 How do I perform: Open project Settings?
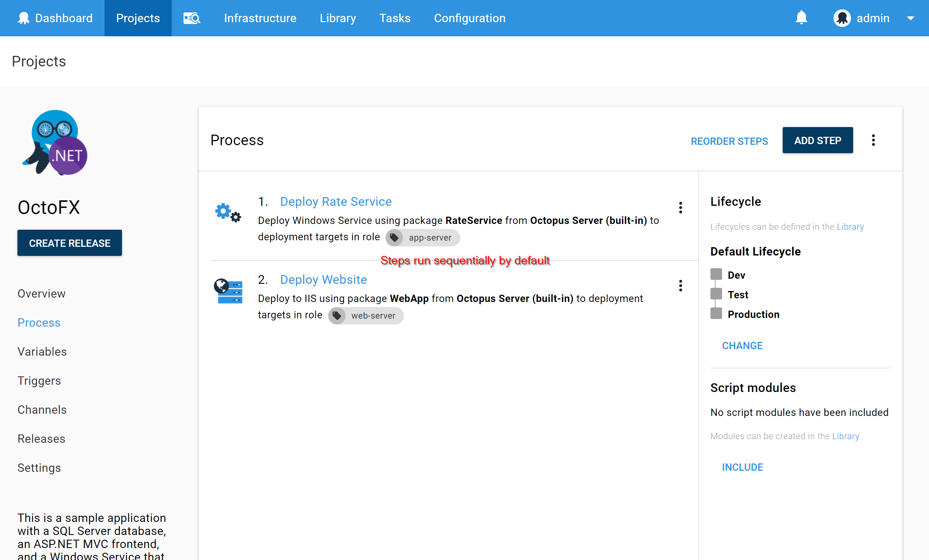(x=39, y=468)
